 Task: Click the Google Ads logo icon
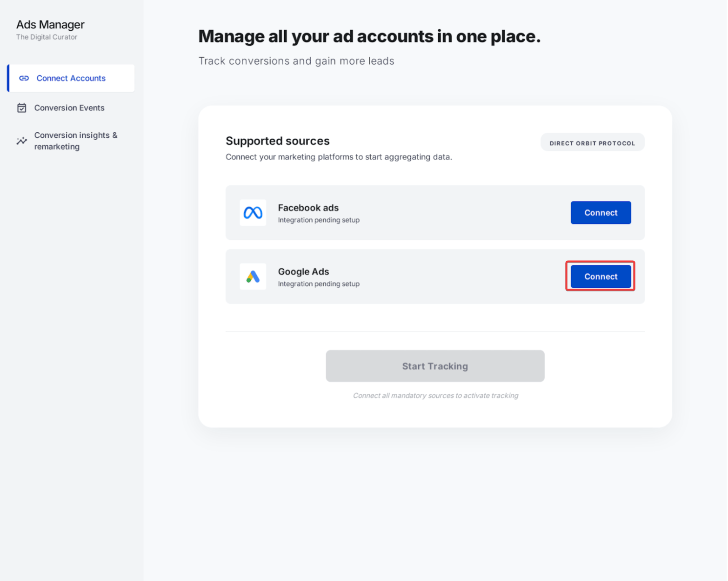[x=253, y=277]
